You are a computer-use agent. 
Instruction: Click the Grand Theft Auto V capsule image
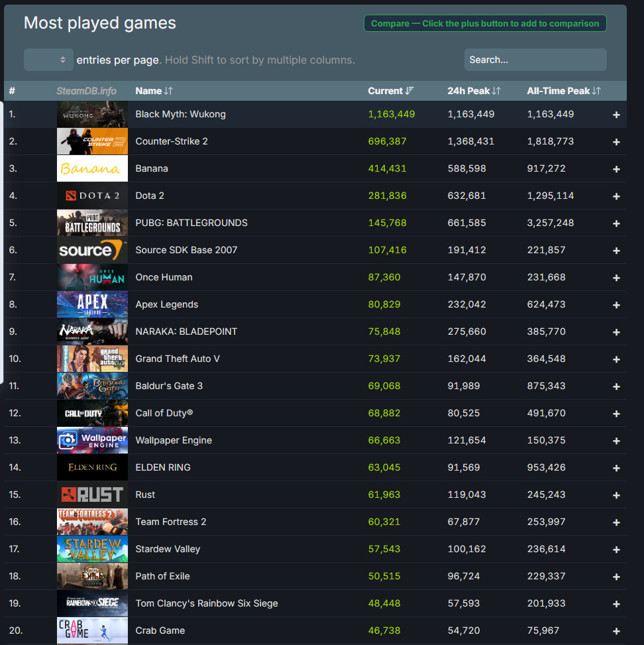92,358
